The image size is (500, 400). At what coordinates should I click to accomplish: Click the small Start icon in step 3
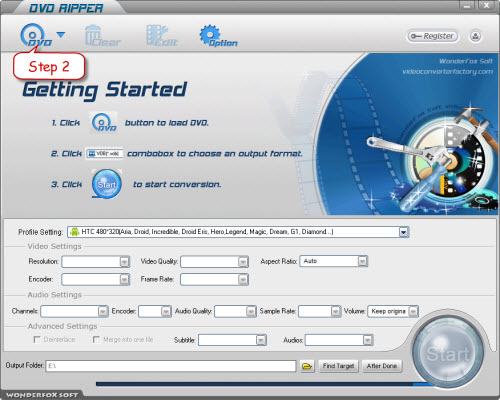tap(107, 184)
